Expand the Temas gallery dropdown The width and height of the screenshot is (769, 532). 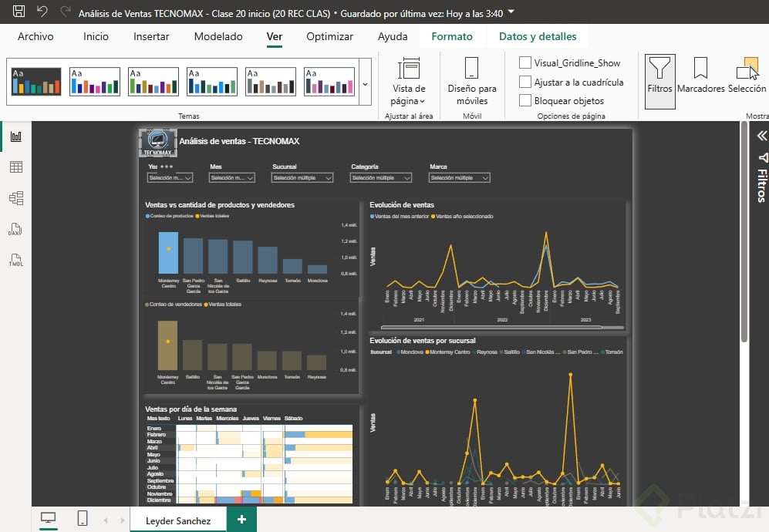tap(366, 84)
